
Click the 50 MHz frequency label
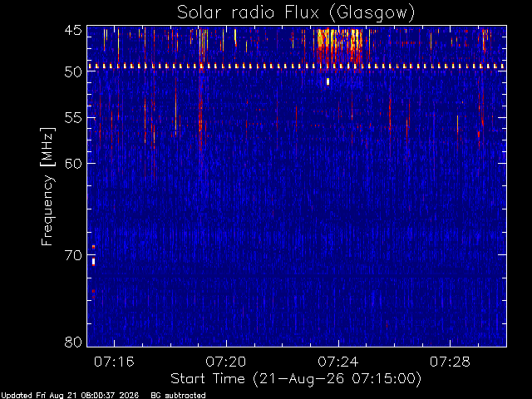click(x=73, y=71)
